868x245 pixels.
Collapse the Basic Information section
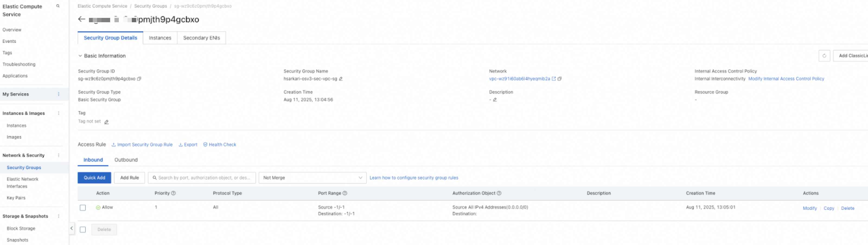(80, 56)
